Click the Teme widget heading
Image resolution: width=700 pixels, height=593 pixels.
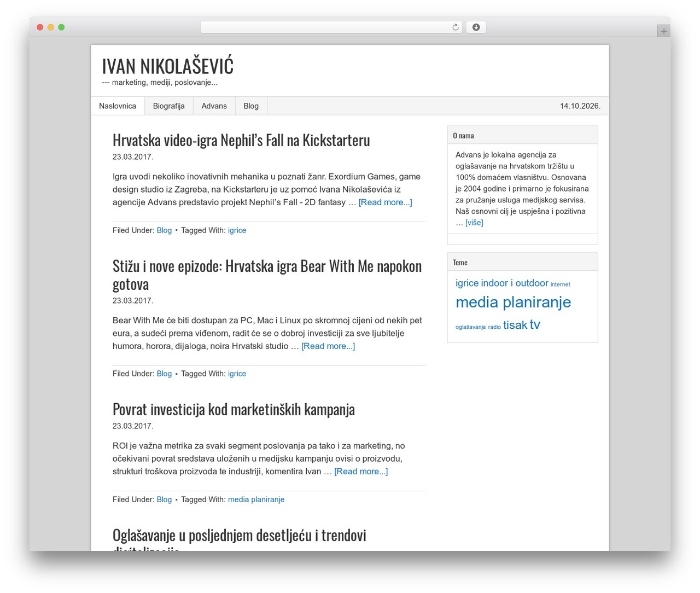tap(460, 263)
